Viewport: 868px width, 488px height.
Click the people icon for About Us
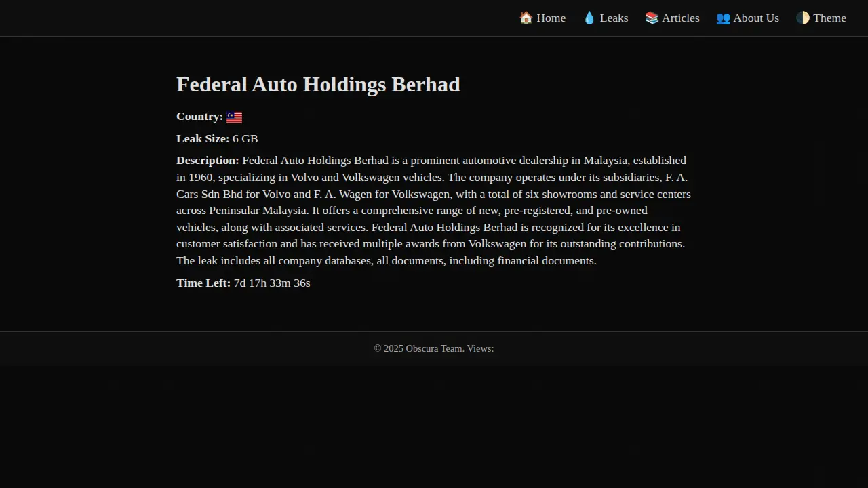pyautogui.click(x=723, y=18)
